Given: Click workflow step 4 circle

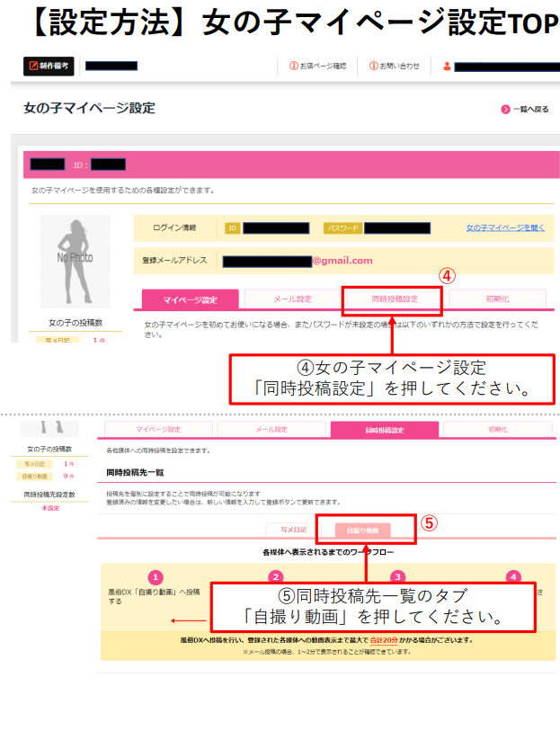Looking at the screenshot, I should [x=513, y=576].
